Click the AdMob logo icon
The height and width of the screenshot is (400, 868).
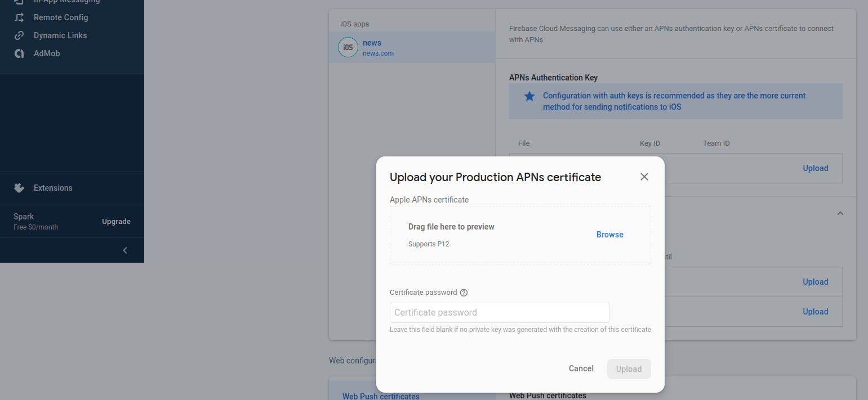pos(19,53)
